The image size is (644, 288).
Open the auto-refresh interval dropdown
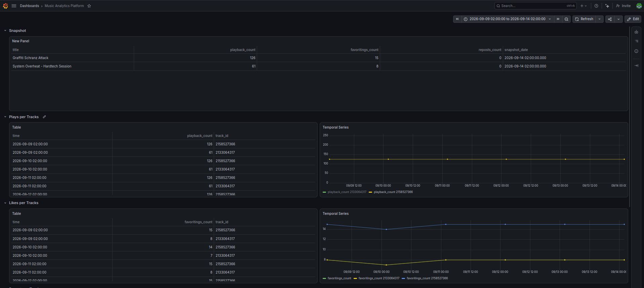point(599,19)
